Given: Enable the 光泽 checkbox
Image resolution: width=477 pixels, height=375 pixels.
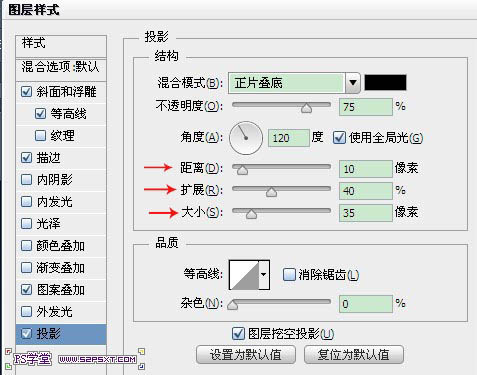Looking at the screenshot, I should pos(26,224).
